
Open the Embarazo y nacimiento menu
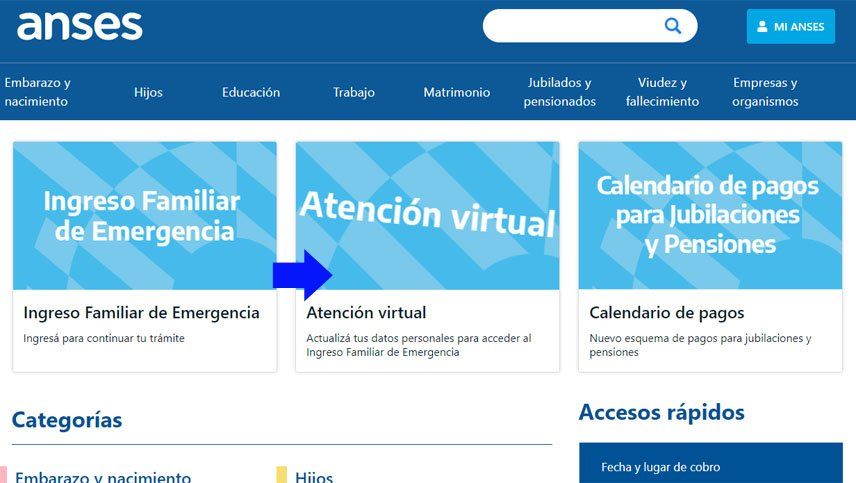click(x=37, y=92)
